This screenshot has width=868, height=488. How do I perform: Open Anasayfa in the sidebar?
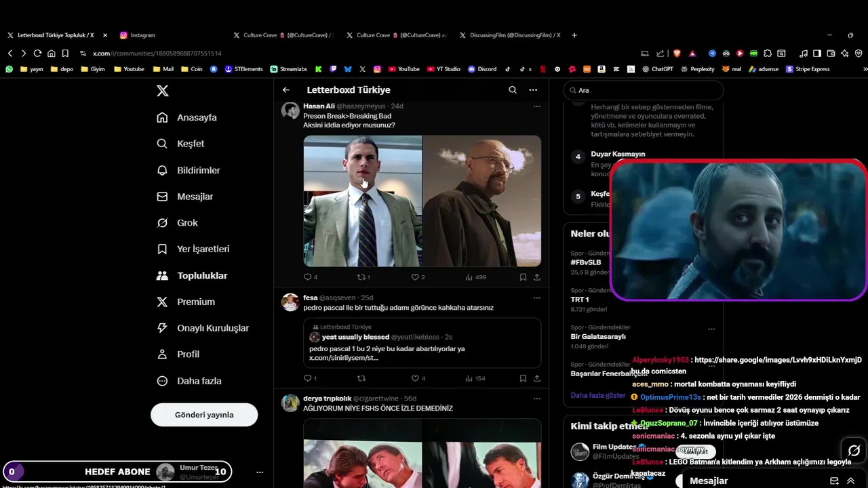pyautogui.click(x=186, y=117)
